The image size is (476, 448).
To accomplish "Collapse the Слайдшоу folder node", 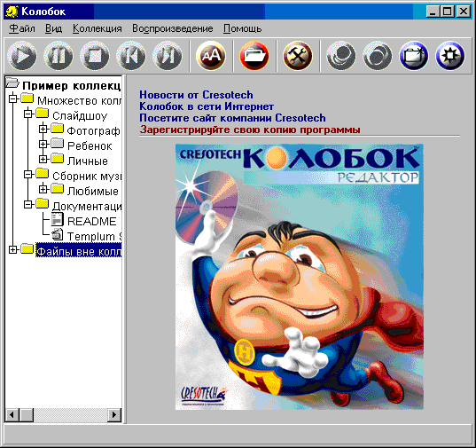I will [28, 114].
